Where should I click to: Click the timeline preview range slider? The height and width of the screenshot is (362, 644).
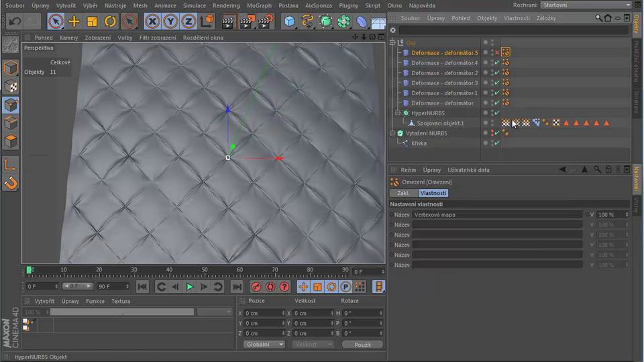[x=78, y=286]
